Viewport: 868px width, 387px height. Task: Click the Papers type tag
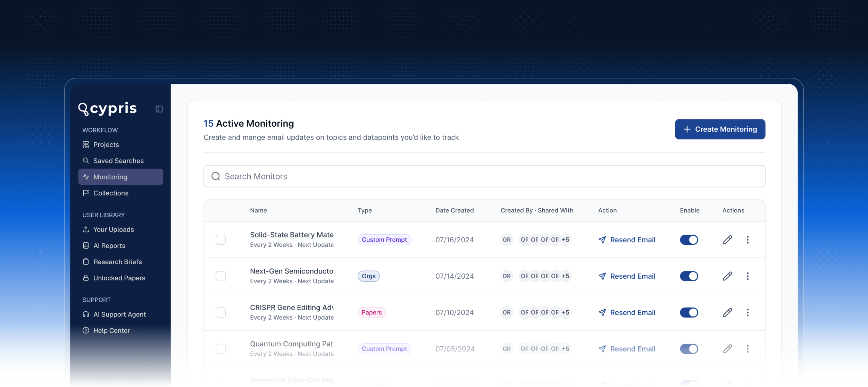coord(372,312)
